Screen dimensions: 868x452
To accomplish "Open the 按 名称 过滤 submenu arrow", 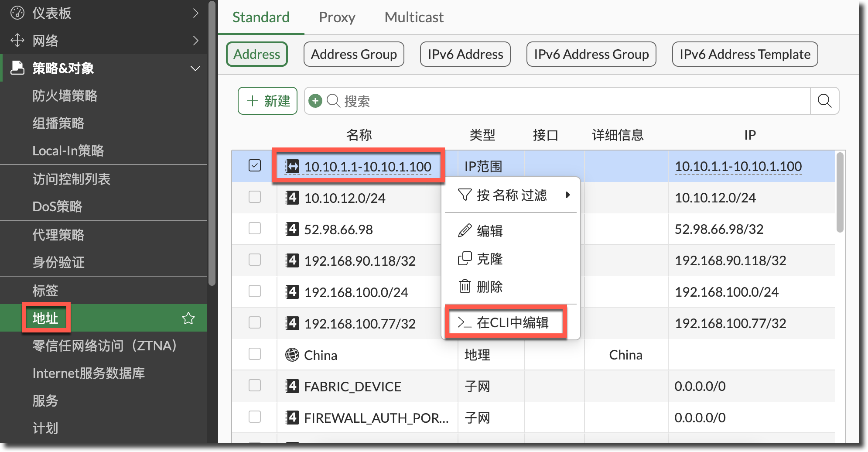I will pyautogui.click(x=567, y=195).
